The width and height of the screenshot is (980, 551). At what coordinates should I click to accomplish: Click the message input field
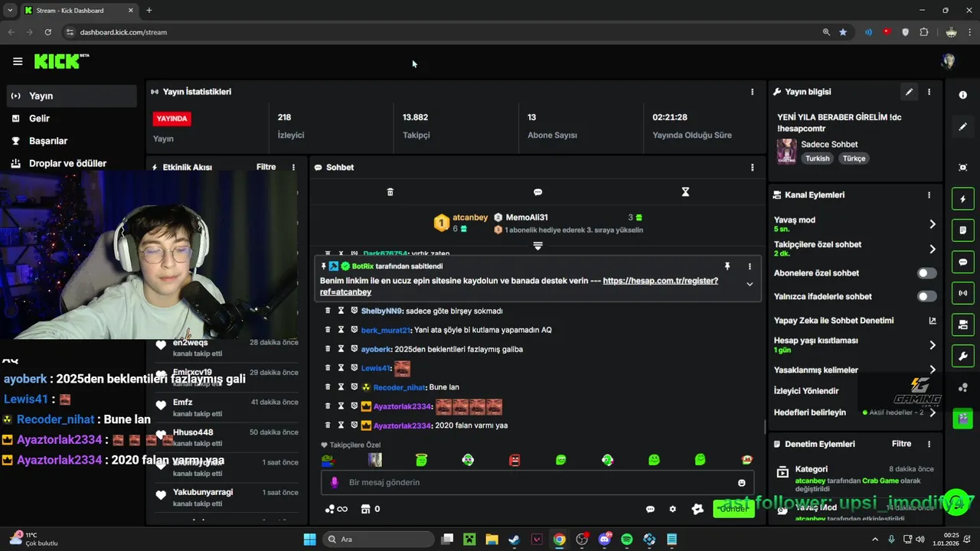[537, 482]
